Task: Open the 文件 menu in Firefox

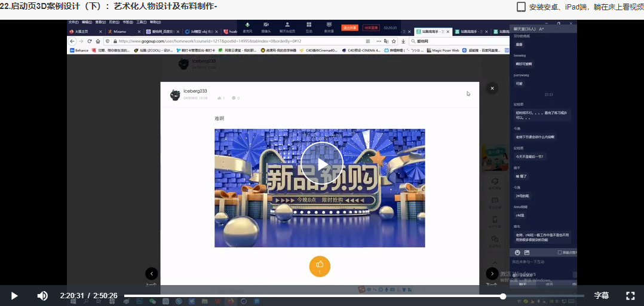Action: coord(73,22)
